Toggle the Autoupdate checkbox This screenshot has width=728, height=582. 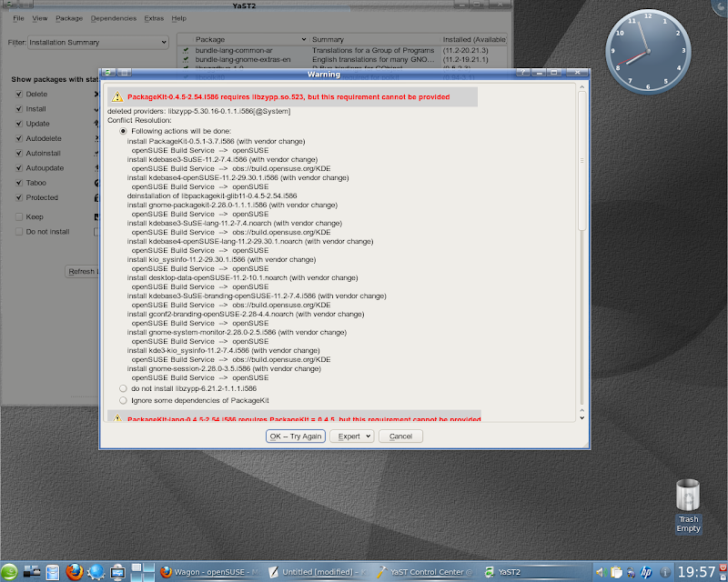point(19,168)
